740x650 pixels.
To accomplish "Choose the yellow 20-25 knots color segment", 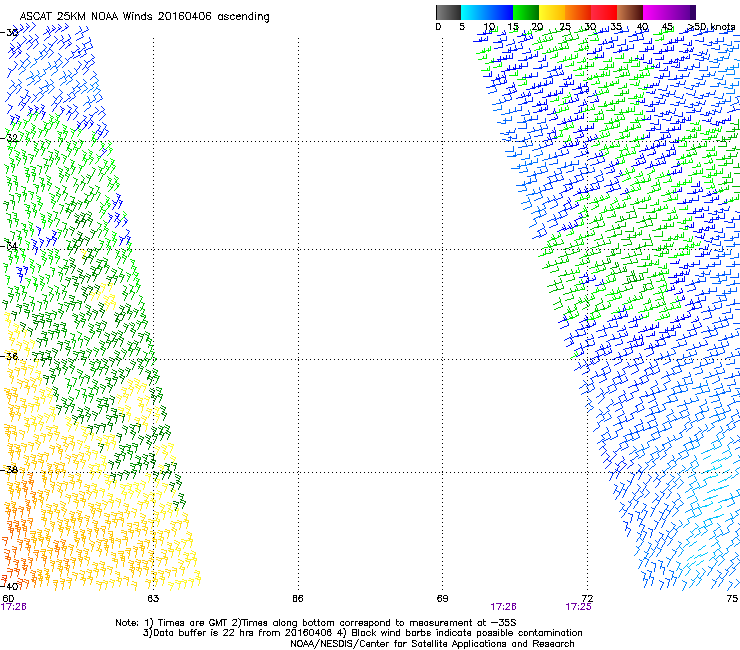I will pos(552,12).
